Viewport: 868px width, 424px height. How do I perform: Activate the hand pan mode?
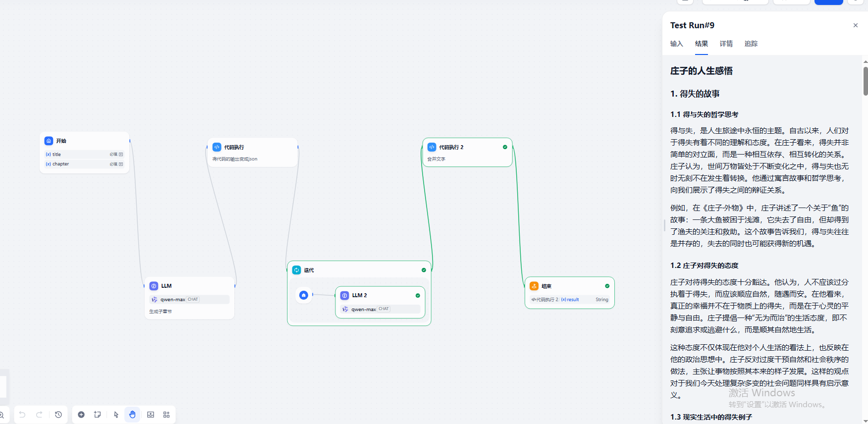[x=132, y=415]
